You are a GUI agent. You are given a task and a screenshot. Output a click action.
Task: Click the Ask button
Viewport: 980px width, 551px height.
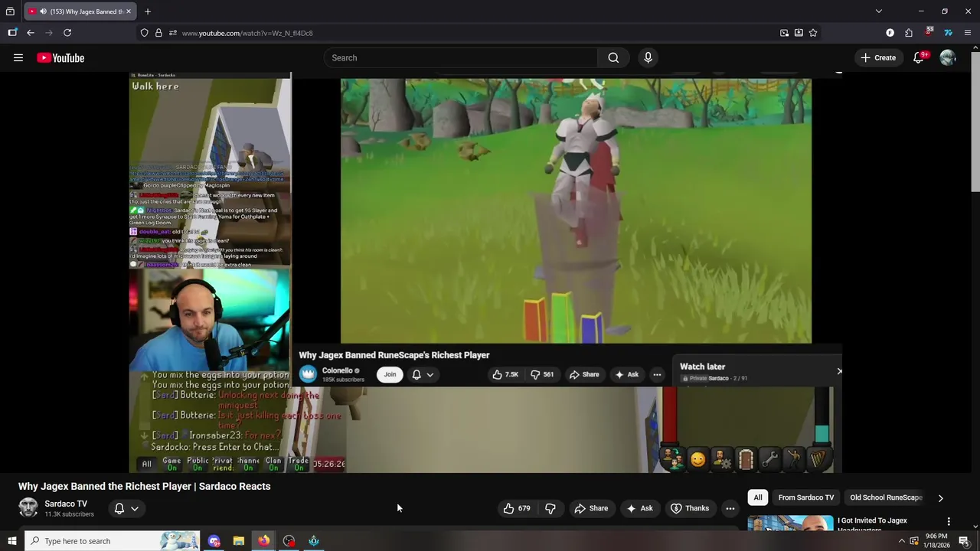coord(639,508)
